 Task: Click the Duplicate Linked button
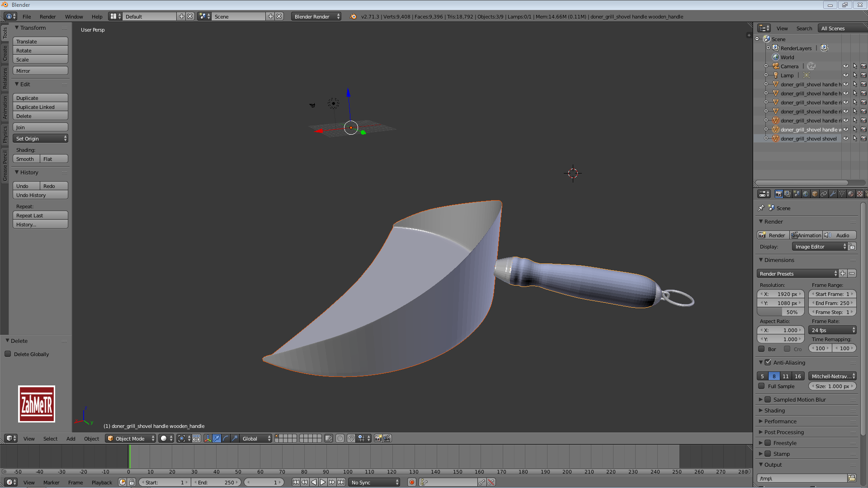pyautogui.click(x=40, y=107)
